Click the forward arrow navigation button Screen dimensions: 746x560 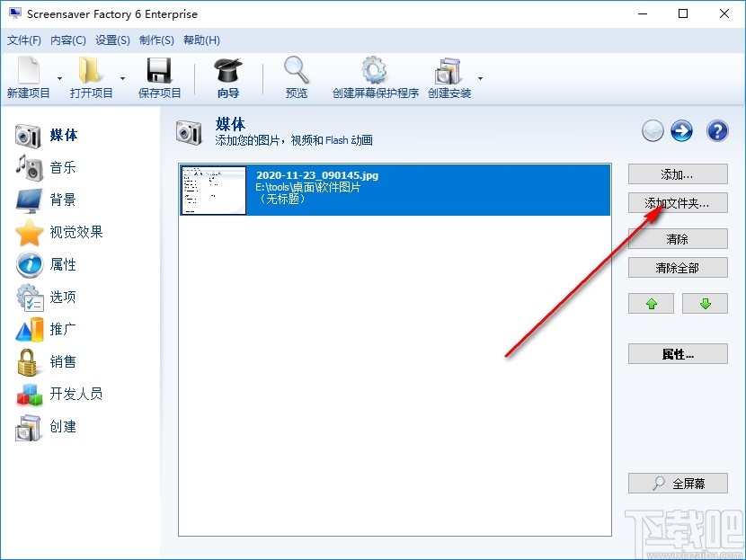click(681, 131)
